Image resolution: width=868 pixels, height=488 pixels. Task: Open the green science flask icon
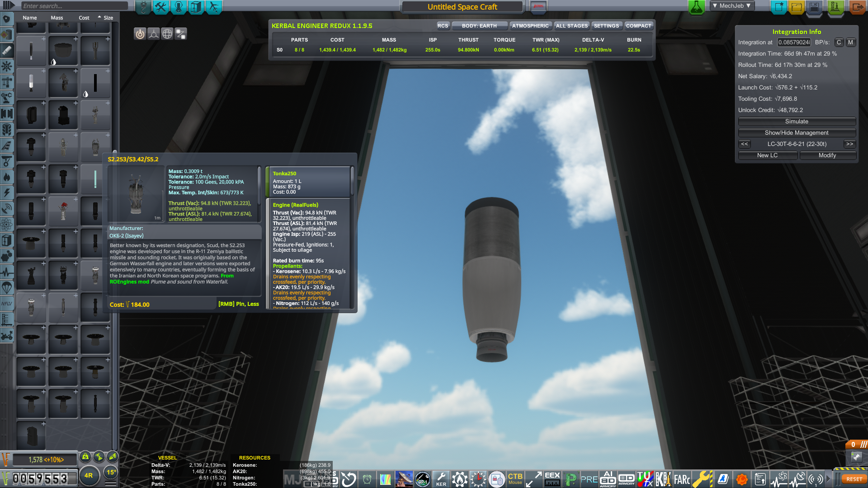pyautogui.click(x=696, y=7)
